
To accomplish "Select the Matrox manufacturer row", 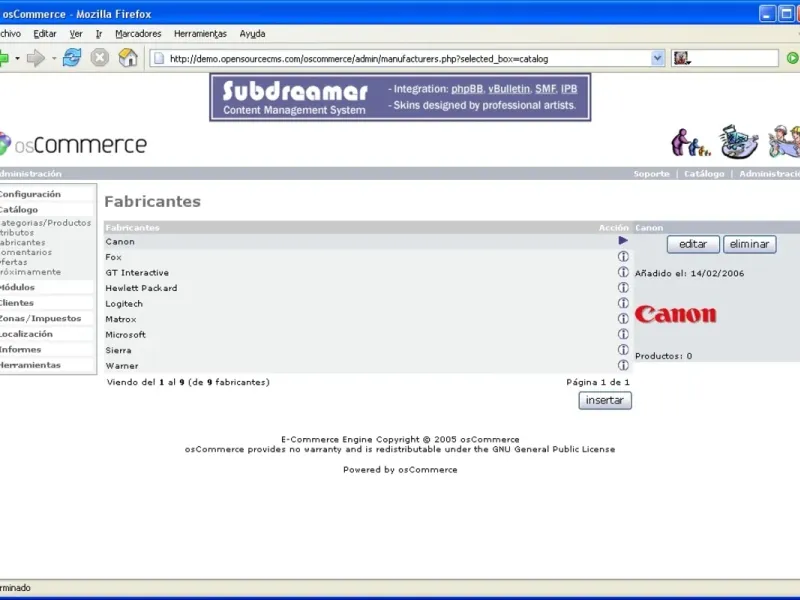I will [x=368, y=319].
